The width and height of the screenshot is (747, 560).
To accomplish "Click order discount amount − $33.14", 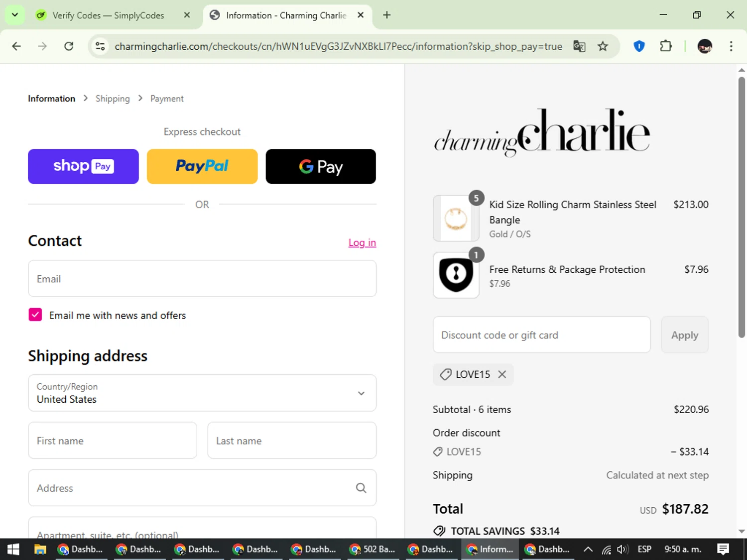I will click(690, 451).
